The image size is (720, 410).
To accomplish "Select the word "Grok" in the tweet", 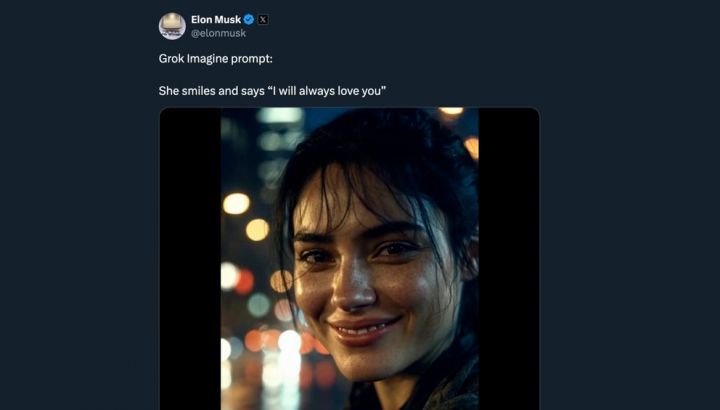I will tap(173, 60).
